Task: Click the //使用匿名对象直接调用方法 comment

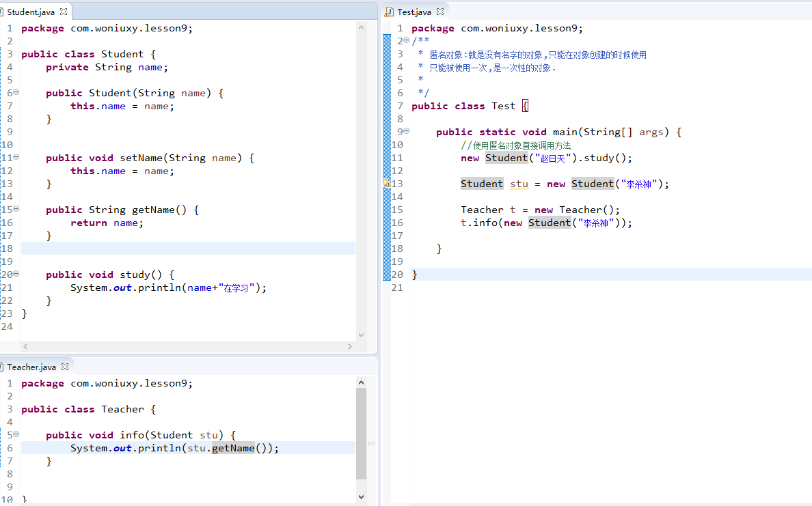Action: click(x=516, y=145)
